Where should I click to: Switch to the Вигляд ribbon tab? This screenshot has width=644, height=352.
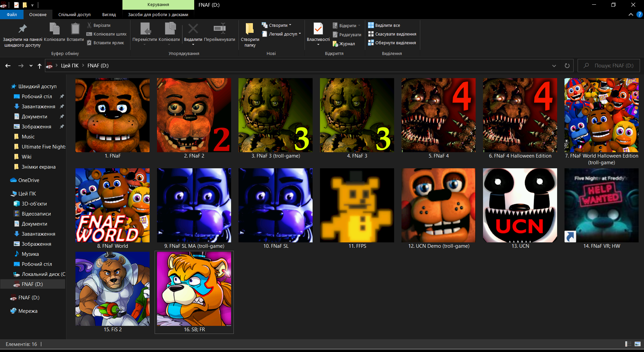click(x=109, y=14)
